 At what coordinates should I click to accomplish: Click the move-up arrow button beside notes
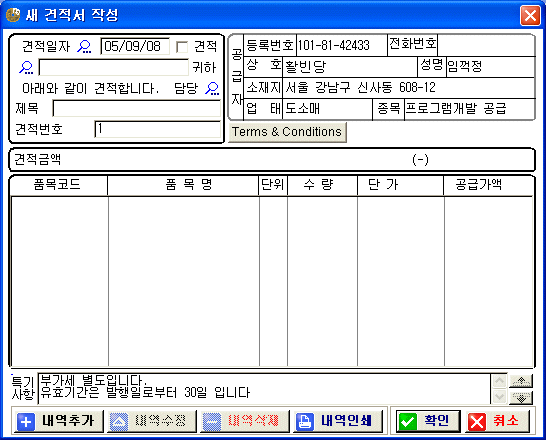pyautogui.click(x=521, y=382)
